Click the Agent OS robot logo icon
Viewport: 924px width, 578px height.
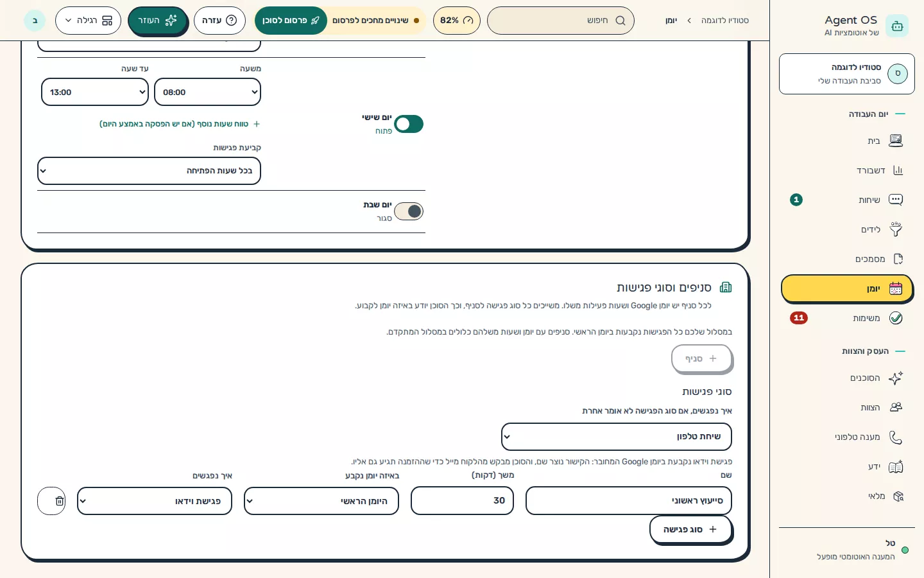(x=897, y=26)
